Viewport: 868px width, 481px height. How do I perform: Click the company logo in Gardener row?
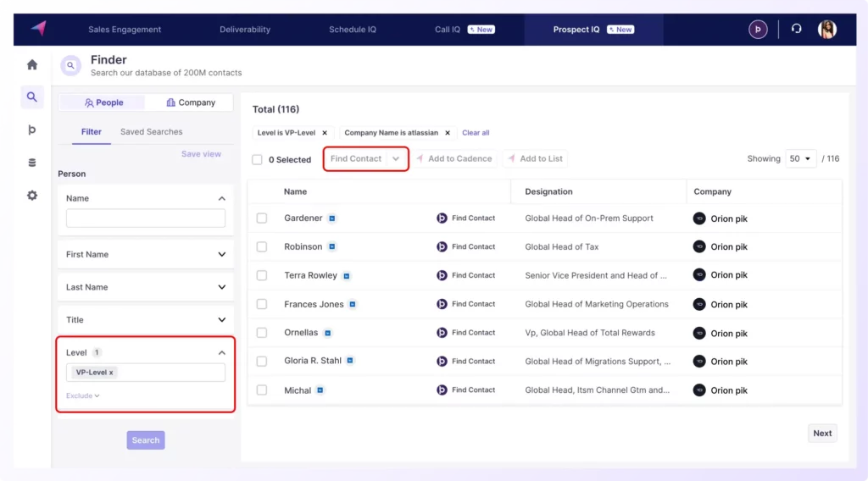point(699,218)
